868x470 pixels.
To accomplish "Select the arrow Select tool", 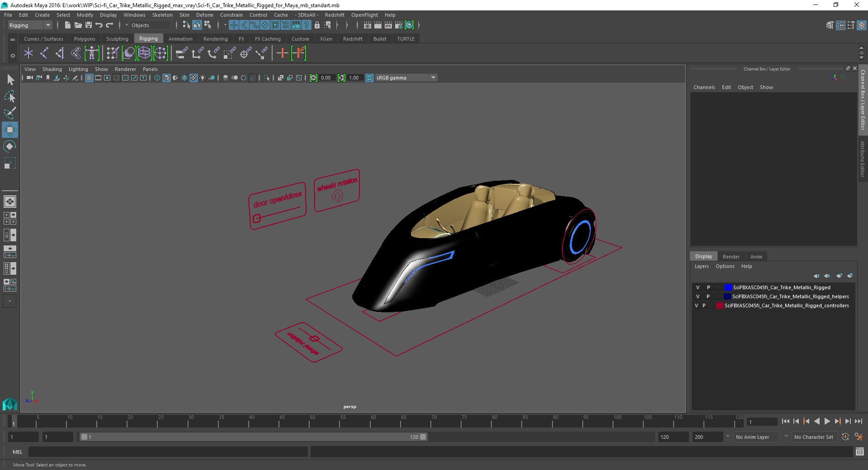I will 10,80.
